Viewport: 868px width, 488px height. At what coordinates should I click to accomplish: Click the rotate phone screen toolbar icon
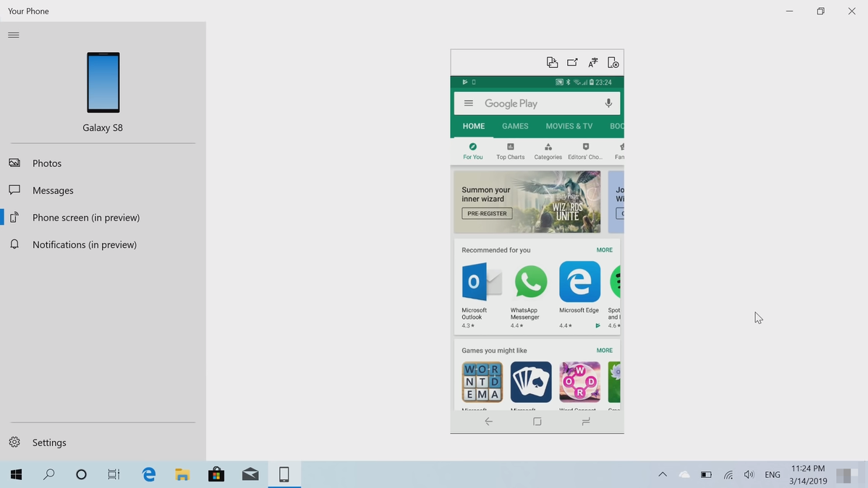[x=552, y=62]
